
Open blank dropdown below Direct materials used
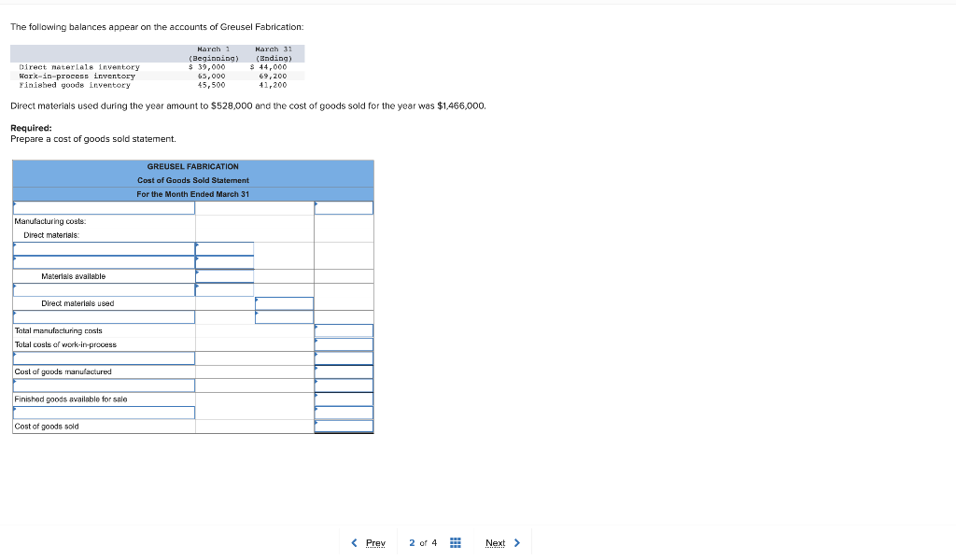pos(105,316)
